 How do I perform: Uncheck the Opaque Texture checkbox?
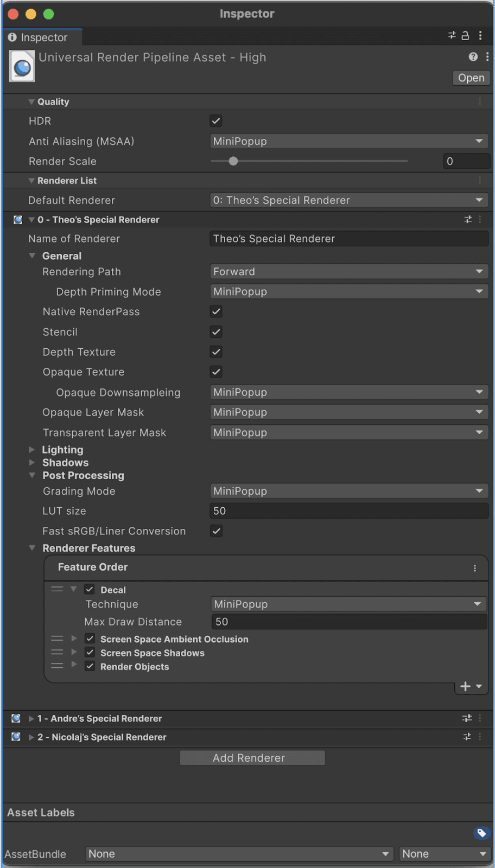pyautogui.click(x=216, y=372)
